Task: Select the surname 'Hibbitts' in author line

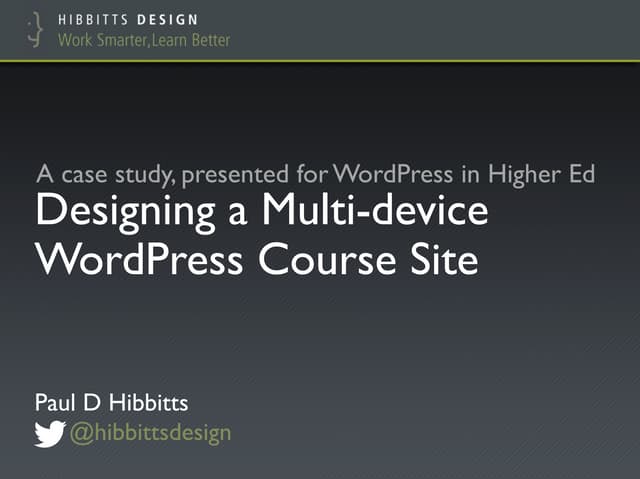Action: (151, 403)
